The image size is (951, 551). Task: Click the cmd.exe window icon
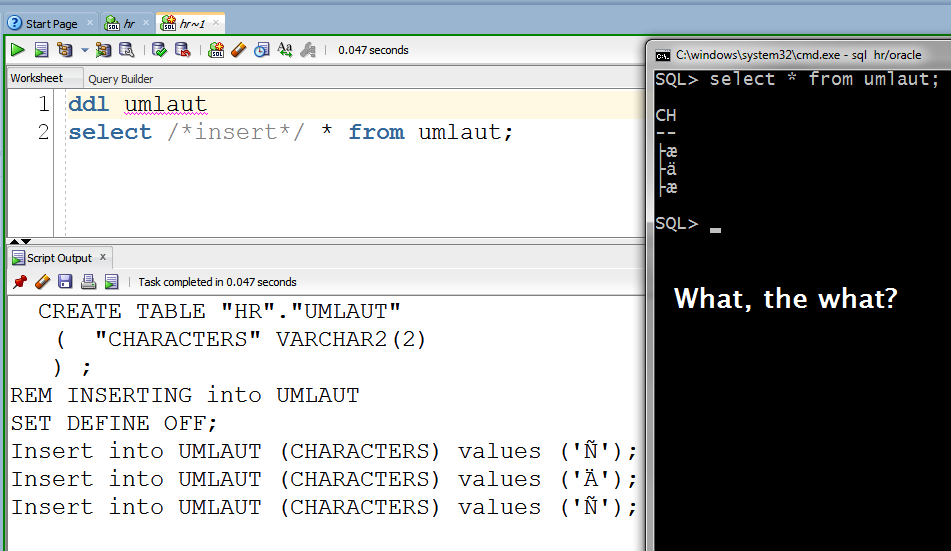click(x=662, y=55)
